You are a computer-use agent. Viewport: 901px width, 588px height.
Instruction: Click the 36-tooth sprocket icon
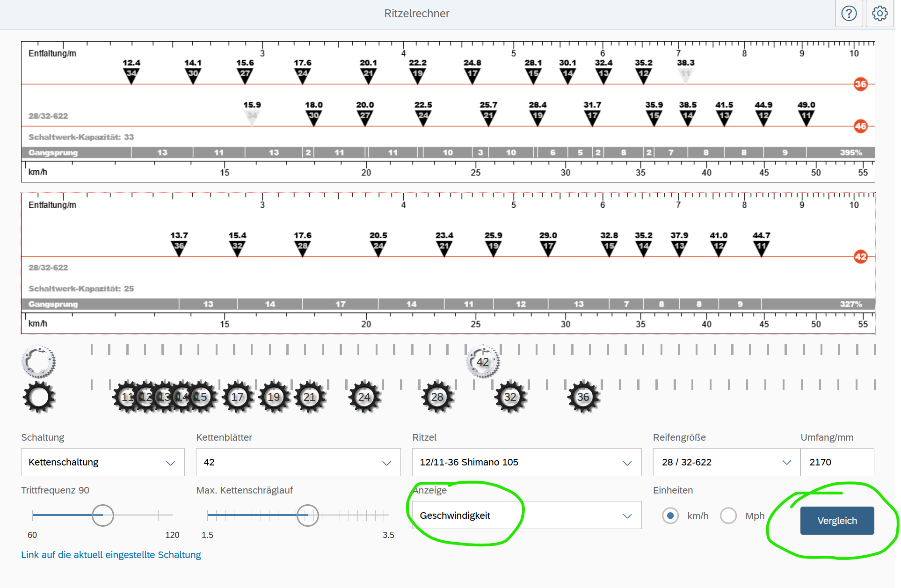[x=583, y=397]
